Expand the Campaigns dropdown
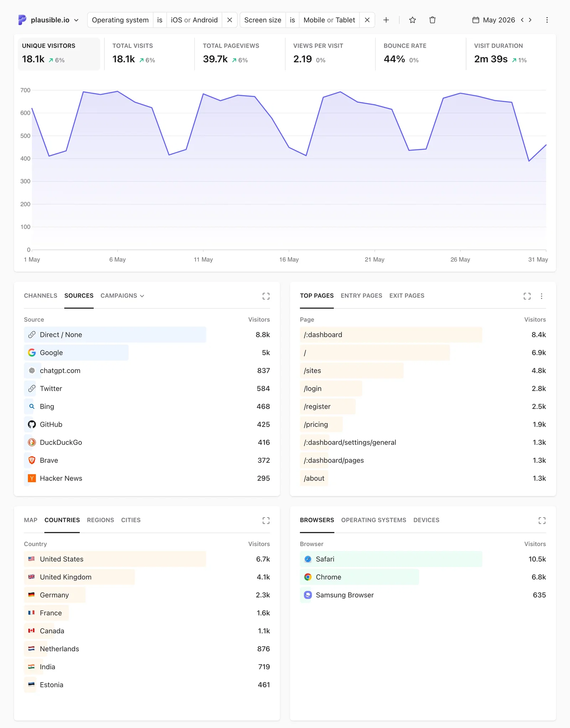The width and height of the screenshot is (570, 728). [122, 296]
